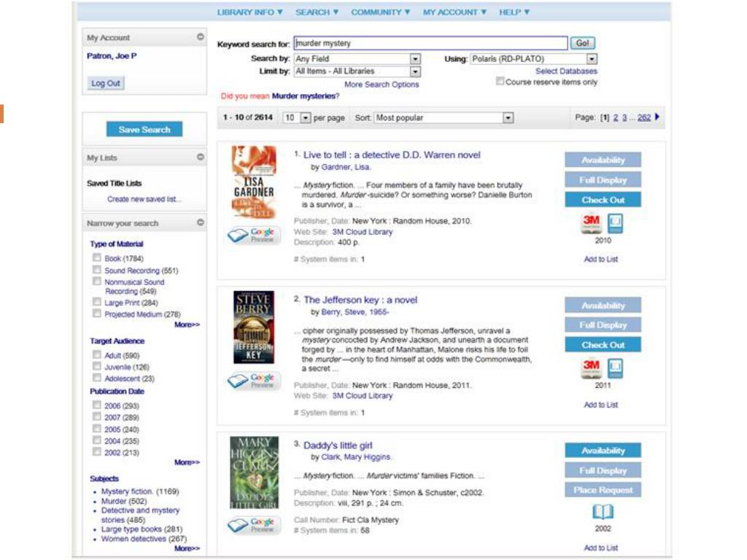Click the book format icon for Daddy's little girl

coord(603,513)
